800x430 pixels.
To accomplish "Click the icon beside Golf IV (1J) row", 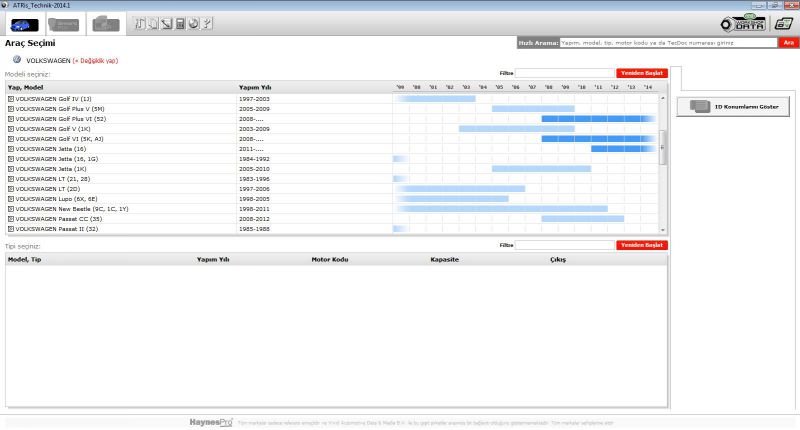I will pyautogui.click(x=11, y=99).
